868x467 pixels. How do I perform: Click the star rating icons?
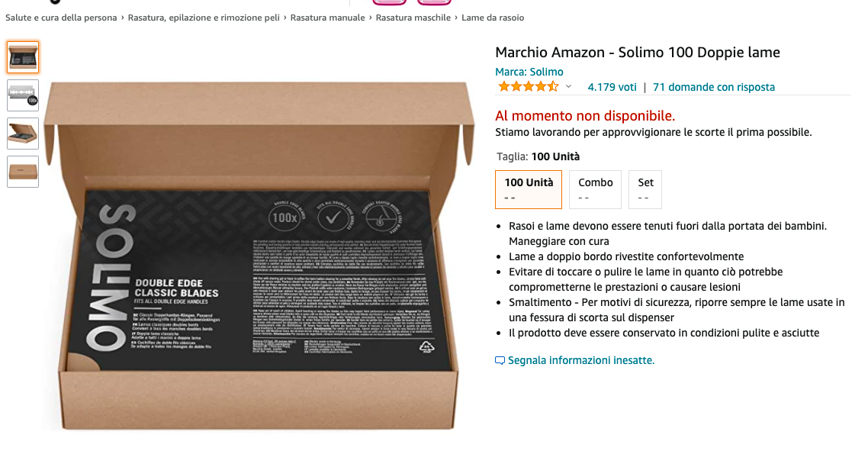click(528, 86)
